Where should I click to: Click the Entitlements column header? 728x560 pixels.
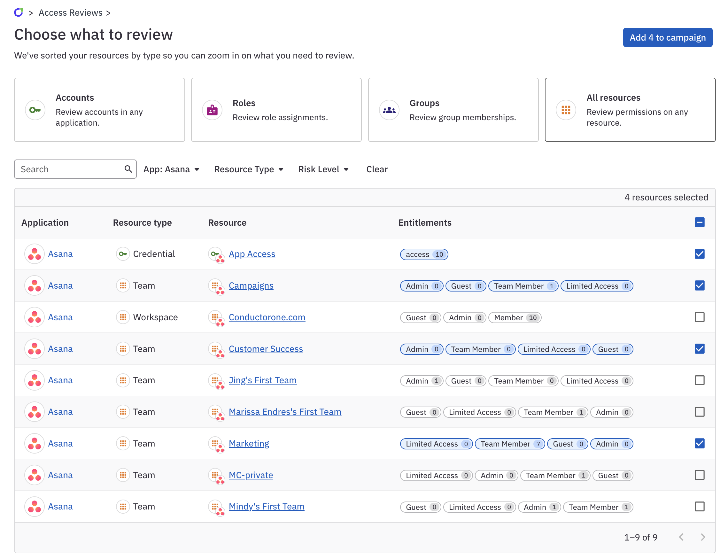pyautogui.click(x=425, y=222)
